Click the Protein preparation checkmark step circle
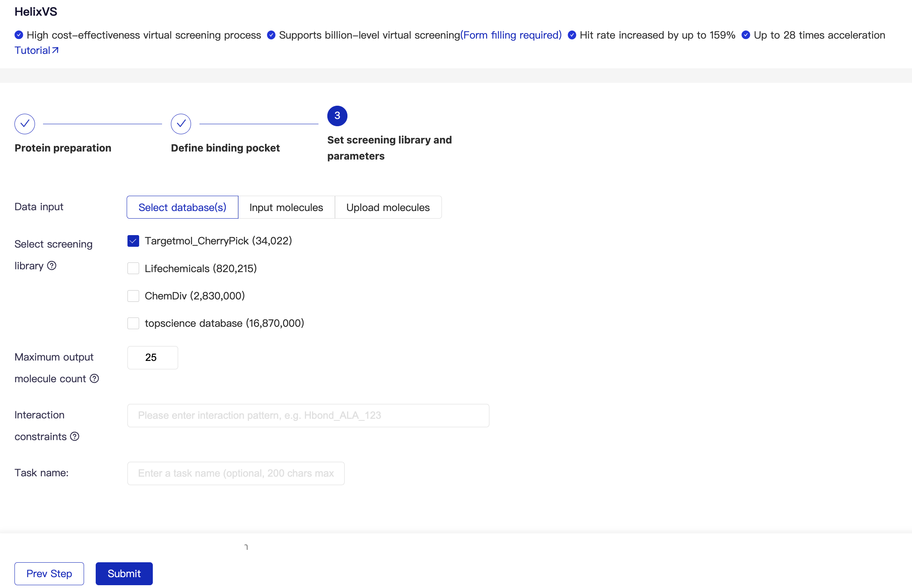The image size is (912, 588). coord(25,124)
